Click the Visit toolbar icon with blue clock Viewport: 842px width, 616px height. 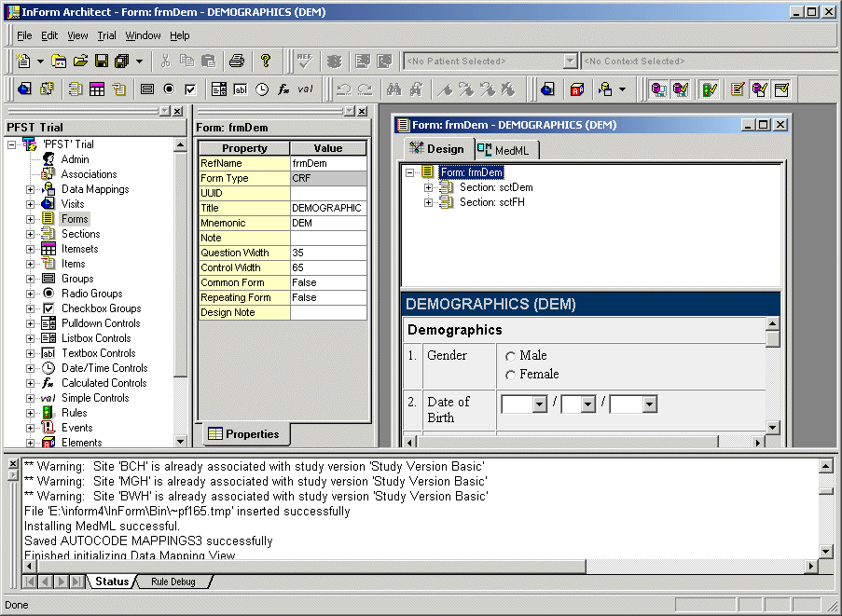(x=24, y=89)
